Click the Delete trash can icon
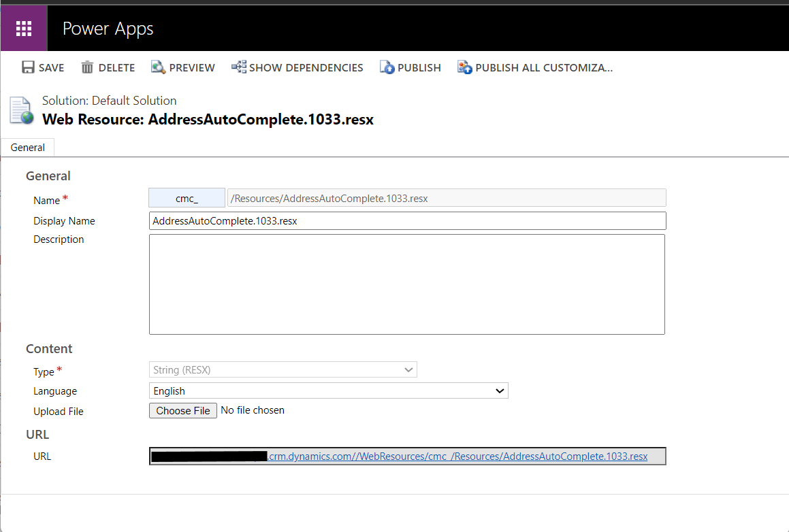Viewport: 789px width, 532px height. click(x=87, y=67)
